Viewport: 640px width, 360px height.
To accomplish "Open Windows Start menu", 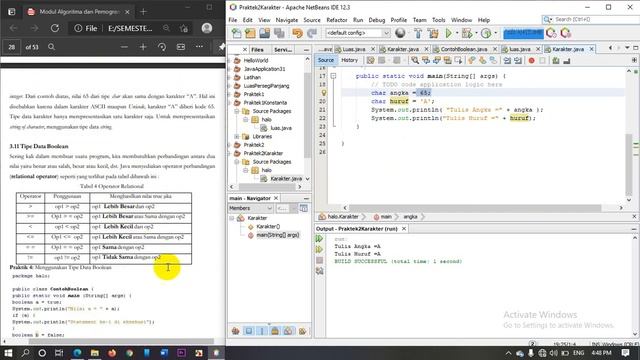I will coord(8,353).
